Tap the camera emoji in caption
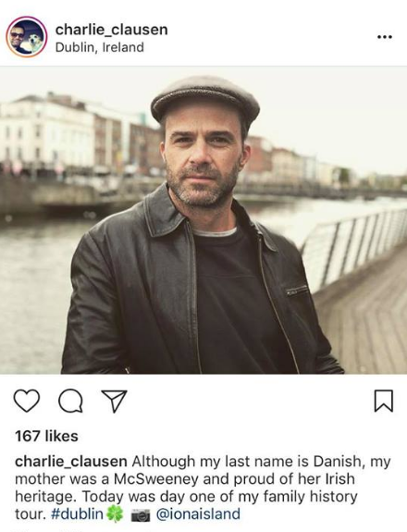Image resolution: width=407 pixels, height=532 pixels. point(141,515)
